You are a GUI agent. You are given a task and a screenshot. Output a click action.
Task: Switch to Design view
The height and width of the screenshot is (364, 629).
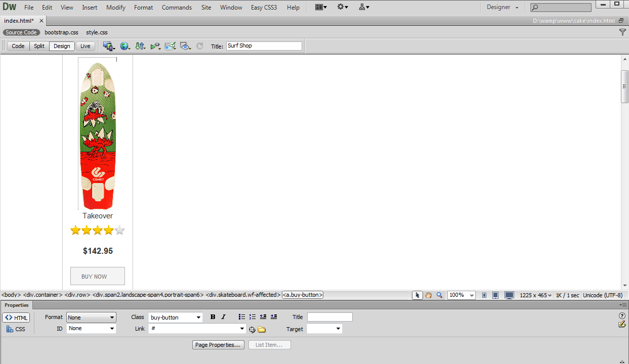(62, 46)
